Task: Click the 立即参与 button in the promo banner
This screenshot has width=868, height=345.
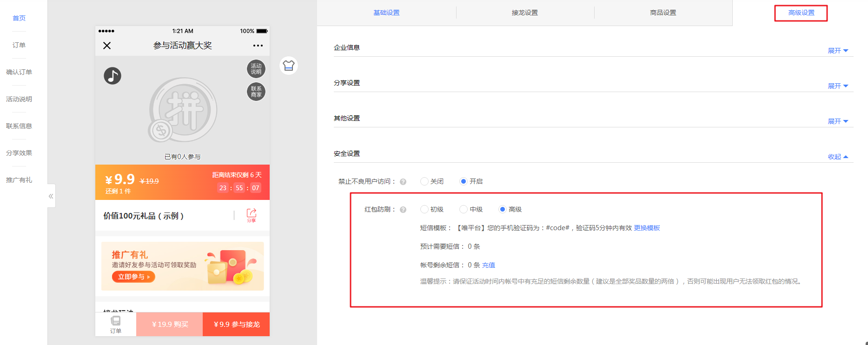Action: [x=133, y=277]
